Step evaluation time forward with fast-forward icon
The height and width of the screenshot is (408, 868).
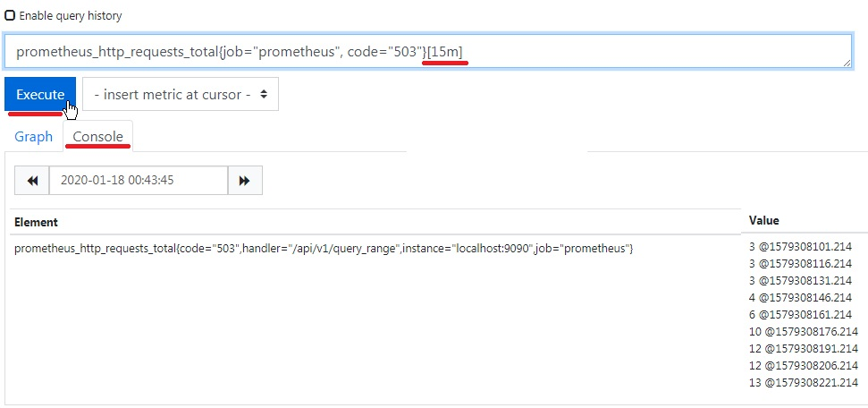point(245,181)
